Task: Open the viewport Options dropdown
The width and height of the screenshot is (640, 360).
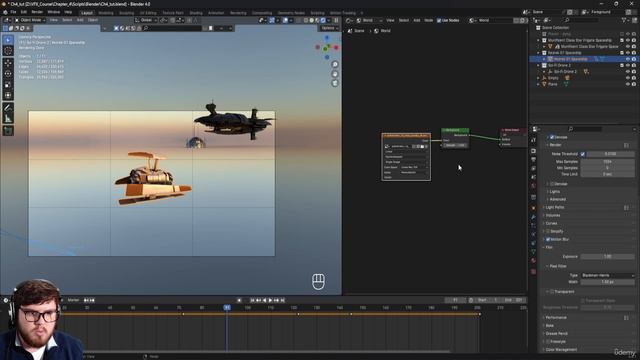Action: pos(329,28)
